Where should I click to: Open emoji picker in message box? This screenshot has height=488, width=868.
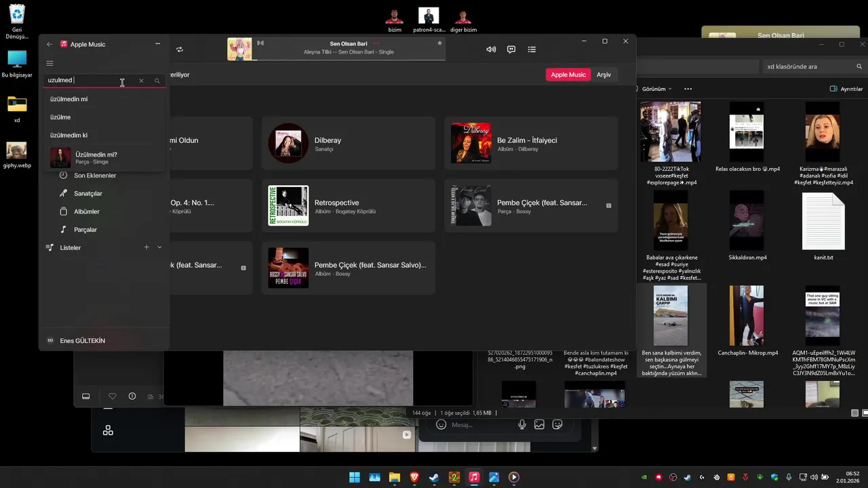[441, 424]
